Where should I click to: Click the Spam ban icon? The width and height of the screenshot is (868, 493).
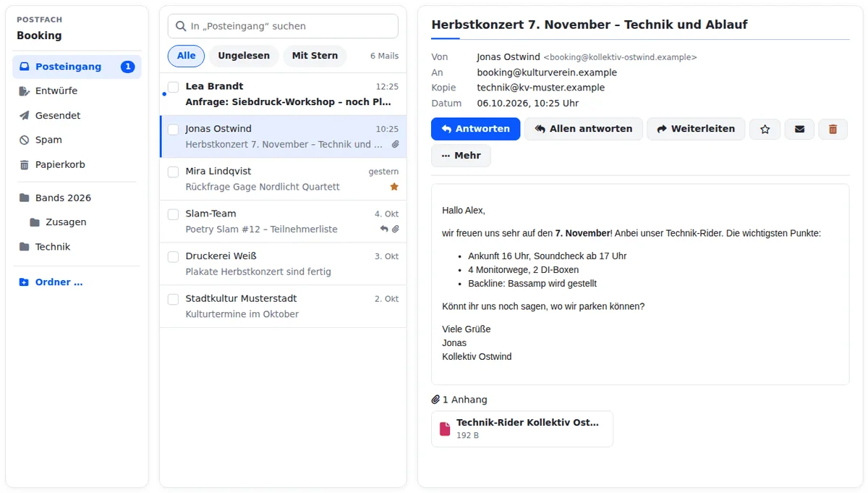click(24, 140)
